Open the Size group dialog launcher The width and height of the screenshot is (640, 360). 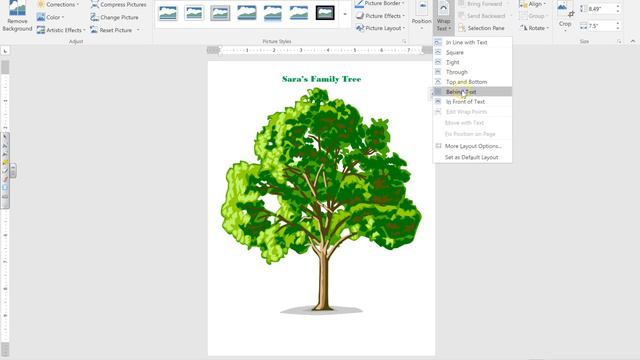[619, 42]
